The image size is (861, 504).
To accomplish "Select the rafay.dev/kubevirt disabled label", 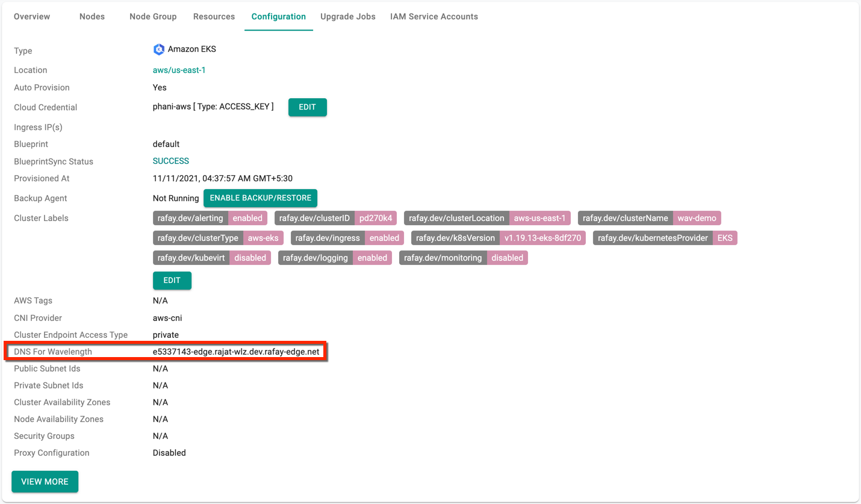I will (212, 258).
